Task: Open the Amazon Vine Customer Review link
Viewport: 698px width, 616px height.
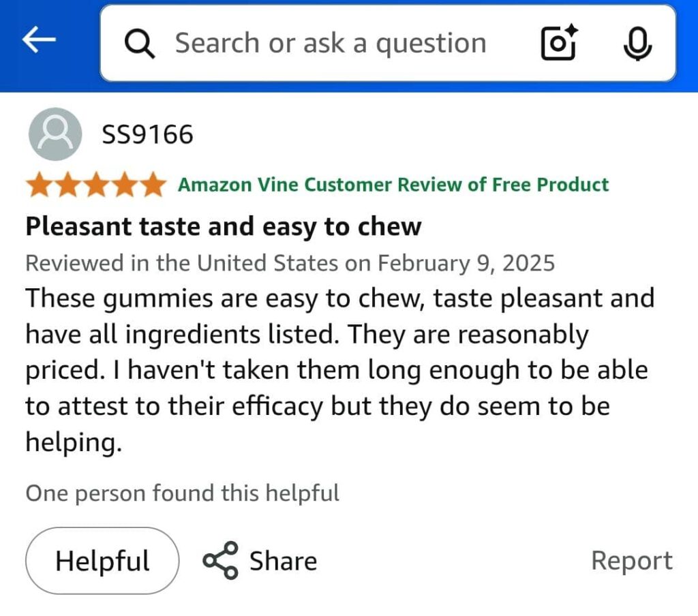Action: click(x=393, y=185)
